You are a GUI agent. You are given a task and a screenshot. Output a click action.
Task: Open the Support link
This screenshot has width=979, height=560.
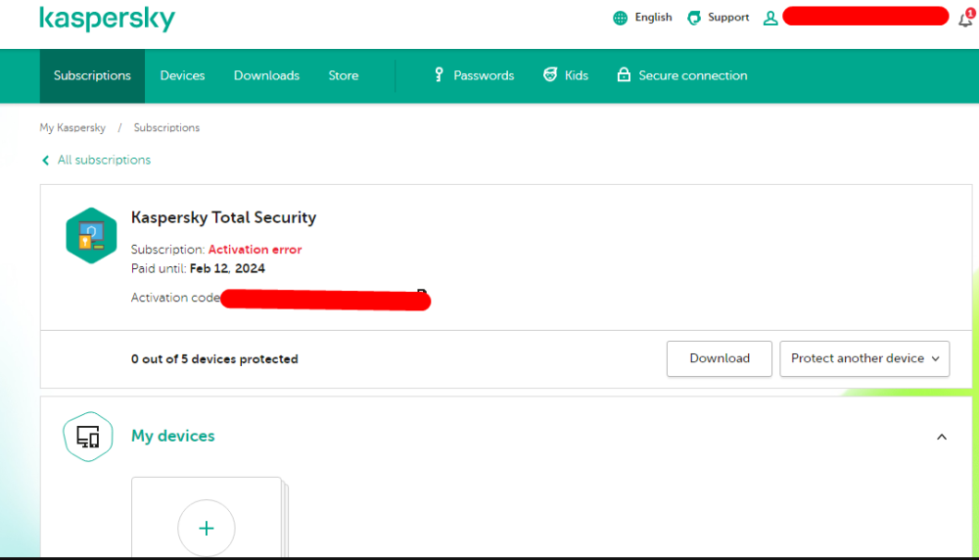(728, 18)
